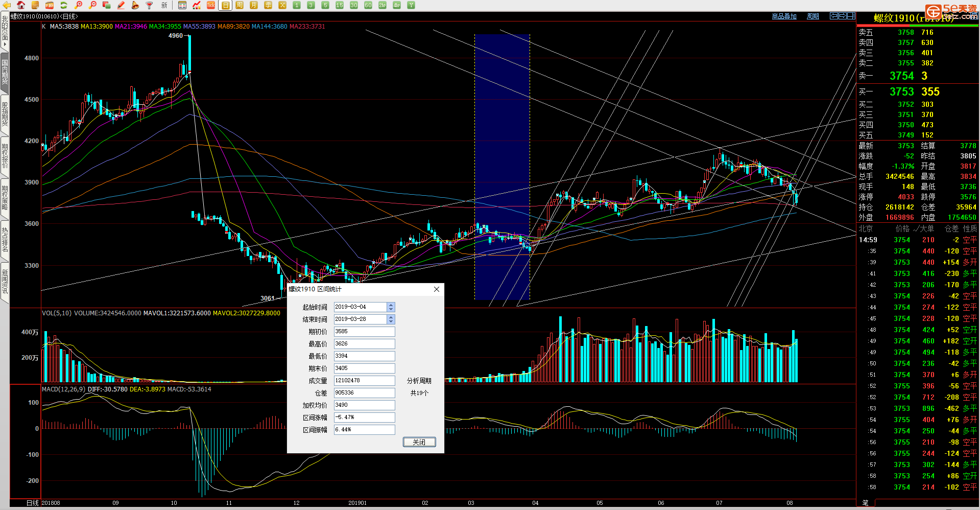This screenshot has width=980, height=510.
Task: Click the 新 (new) toolbar button
Action: tap(164, 5)
